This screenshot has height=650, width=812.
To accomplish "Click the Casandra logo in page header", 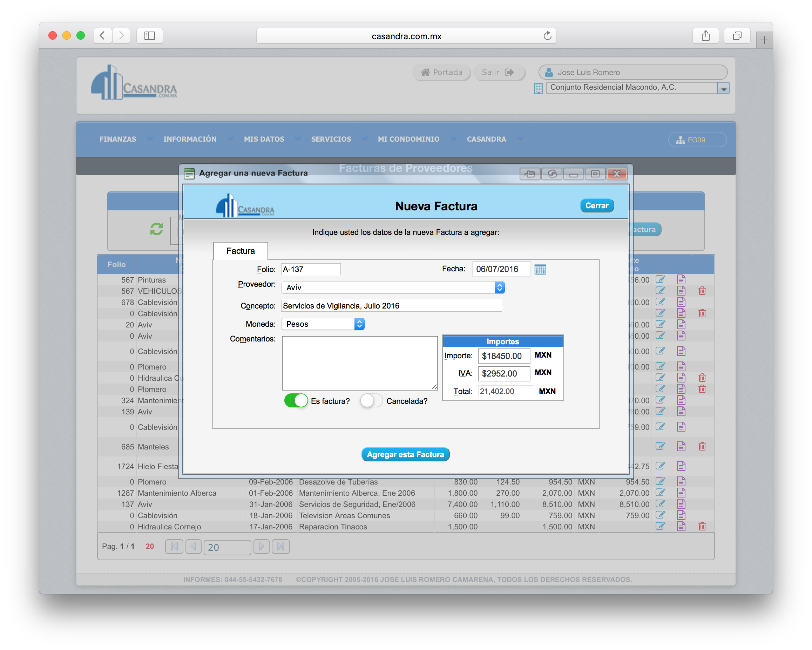I will coord(134,82).
